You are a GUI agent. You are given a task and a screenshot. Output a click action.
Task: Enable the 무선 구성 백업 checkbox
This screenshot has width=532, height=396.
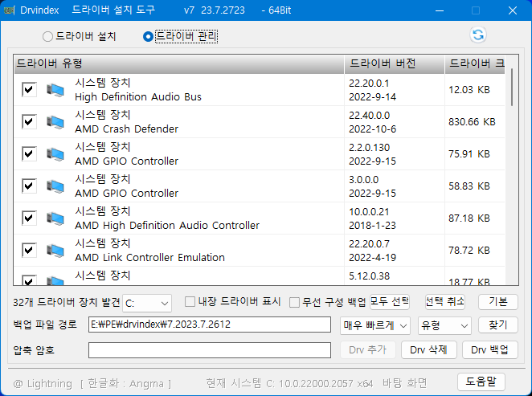click(294, 302)
